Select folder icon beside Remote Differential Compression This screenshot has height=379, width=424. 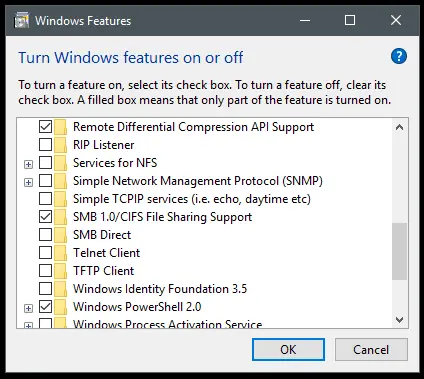pyautogui.click(x=60, y=127)
